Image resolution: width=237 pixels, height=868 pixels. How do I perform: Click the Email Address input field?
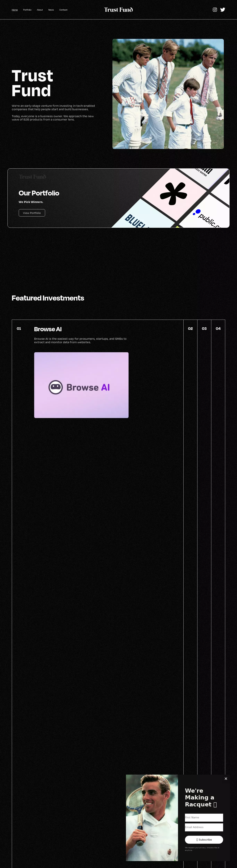click(204, 827)
